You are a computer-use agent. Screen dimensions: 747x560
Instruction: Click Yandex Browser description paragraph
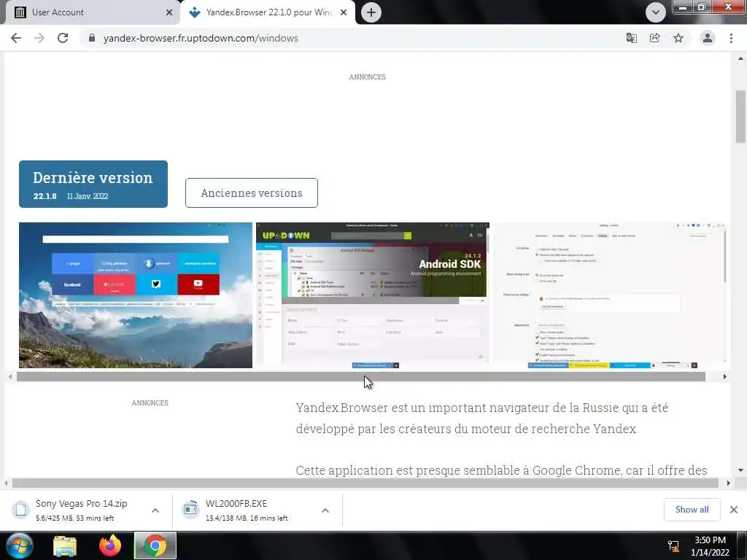(x=482, y=418)
